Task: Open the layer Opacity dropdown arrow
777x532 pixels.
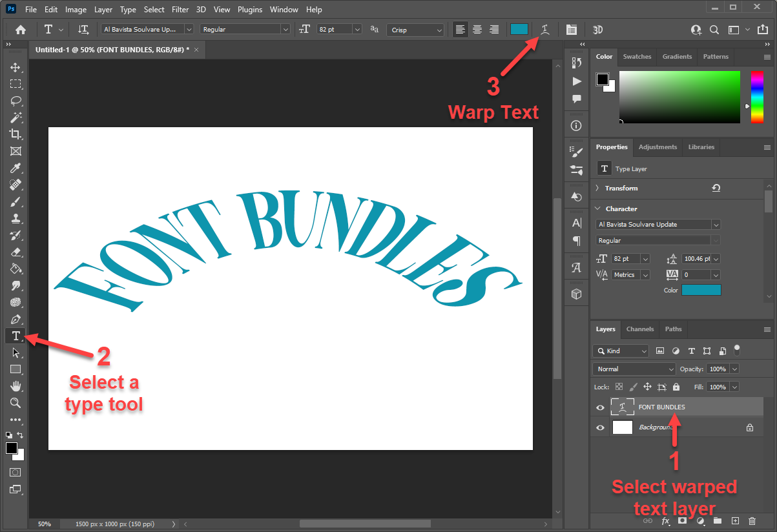Action: [x=734, y=369]
